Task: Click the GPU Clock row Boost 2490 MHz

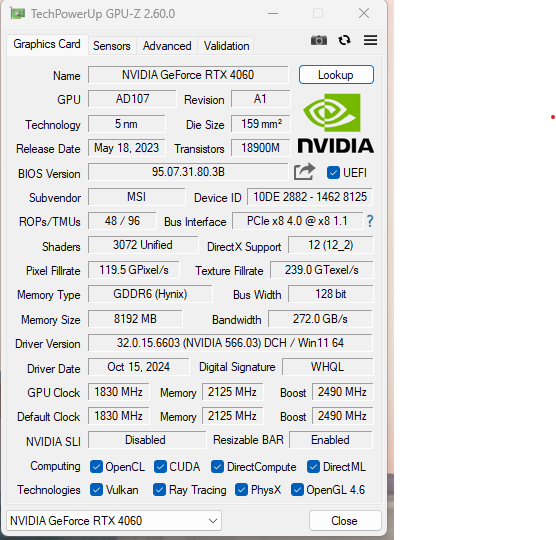Action: pos(343,392)
